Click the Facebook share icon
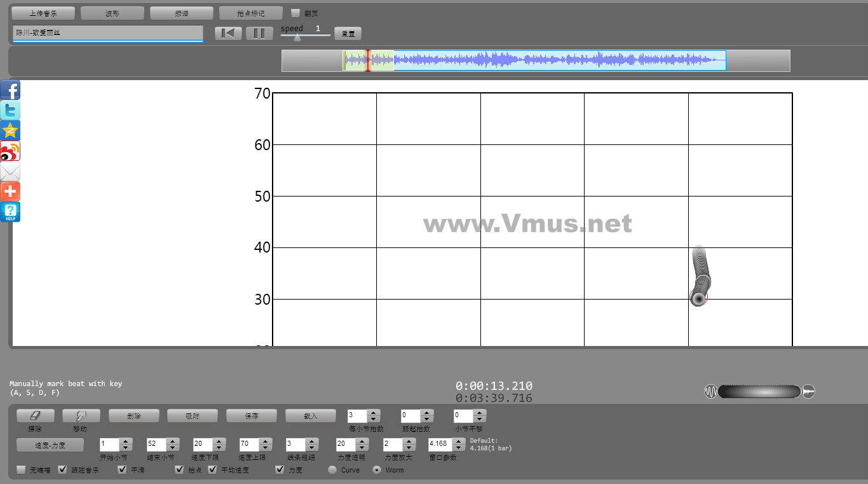The width and height of the screenshot is (868, 484). point(10,90)
